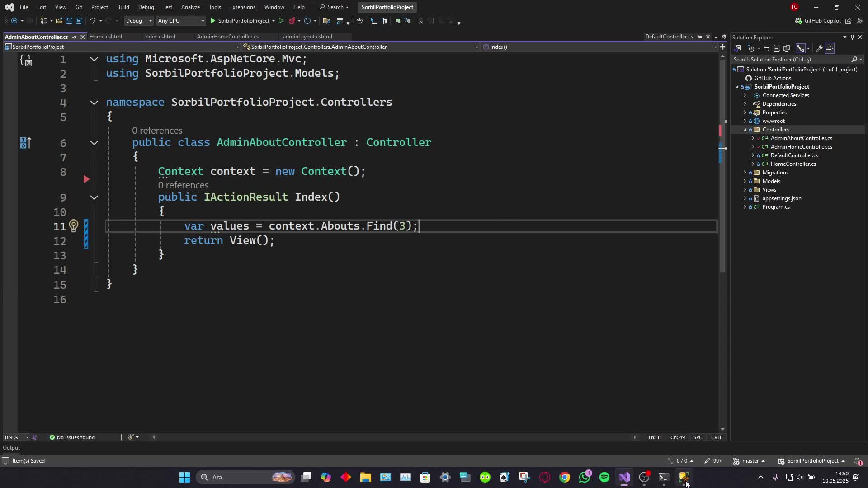Switch to the _adminLayout.cshtml tab
This screenshot has width=868, height=488.
[x=307, y=37]
